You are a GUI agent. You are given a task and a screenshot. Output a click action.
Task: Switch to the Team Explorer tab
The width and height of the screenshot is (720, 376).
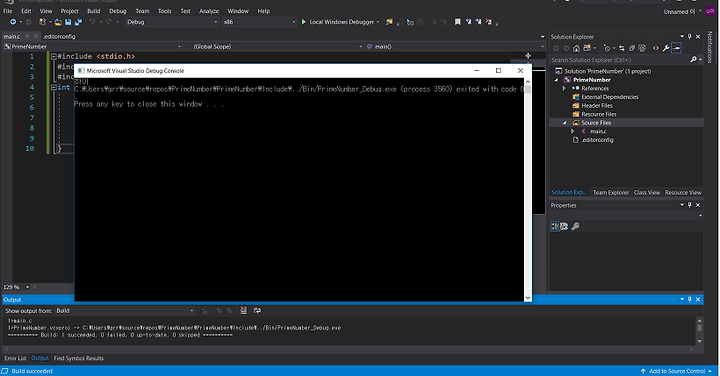[610, 192]
